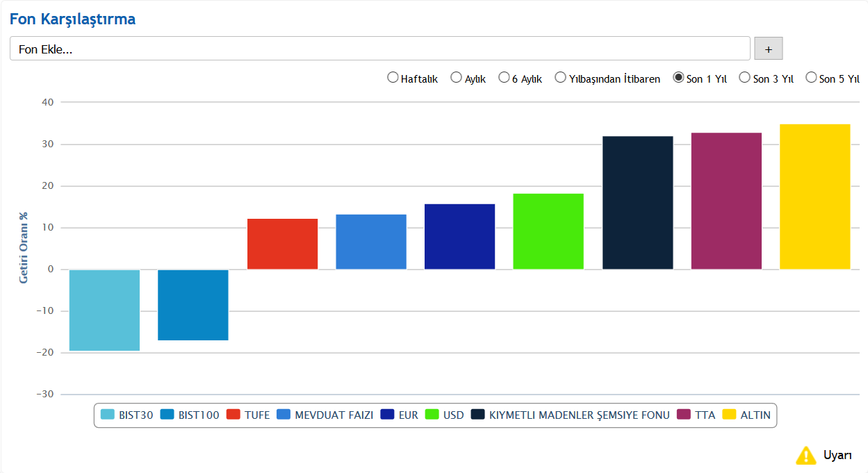Choose the 6 Aylık period option
The height and width of the screenshot is (473, 868).
[x=505, y=78]
